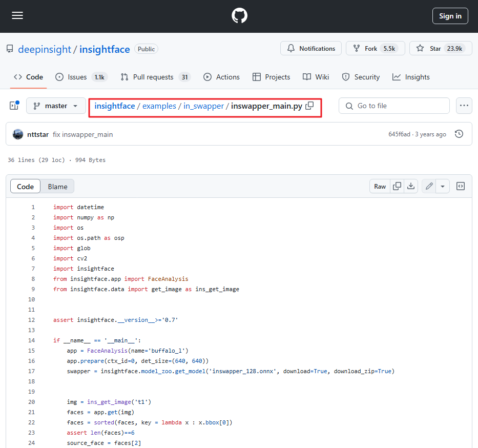
Task: Navigate to insightface root in breadcrumb
Action: tap(115, 106)
